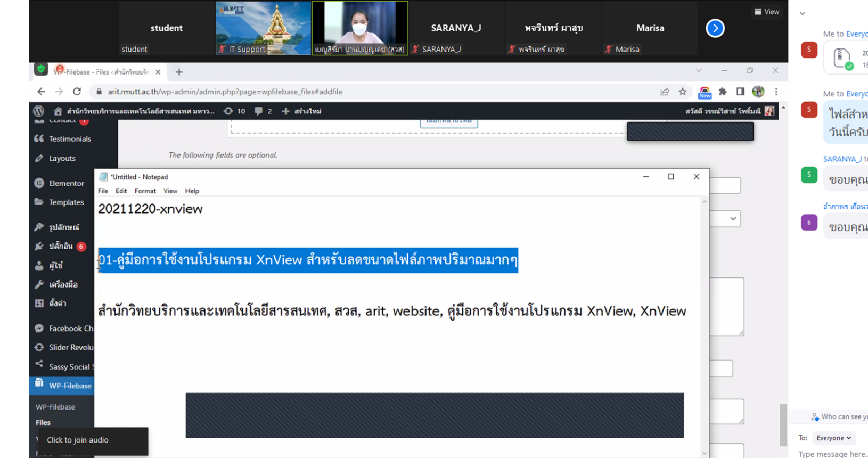Image resolution: width=868 pixels, height=458 pixels.
Task: Select the WP-Filebase Files browser tab
Action: pyautogui.click(x=101, y=72)
